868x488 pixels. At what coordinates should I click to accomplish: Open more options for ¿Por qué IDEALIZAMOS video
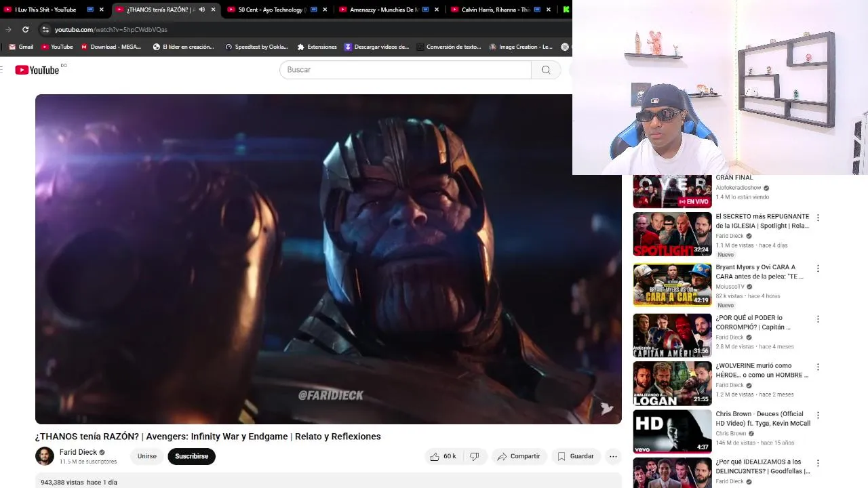818,463
